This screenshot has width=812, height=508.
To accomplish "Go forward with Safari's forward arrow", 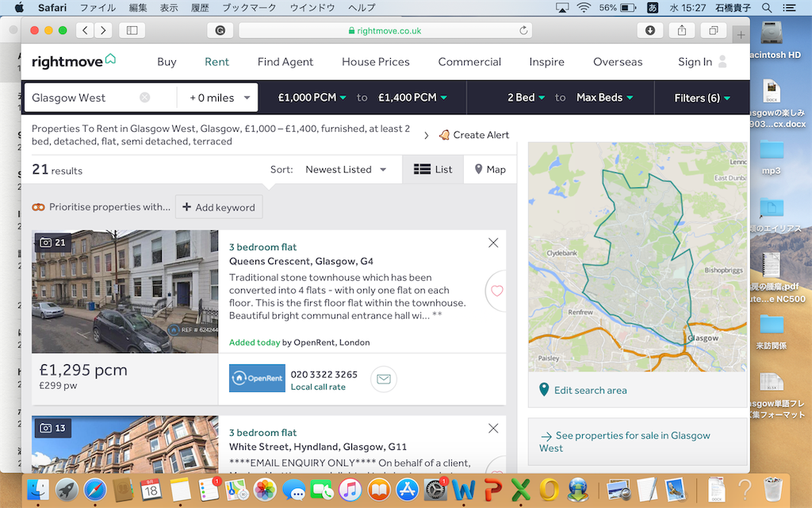I will (103, 31).
